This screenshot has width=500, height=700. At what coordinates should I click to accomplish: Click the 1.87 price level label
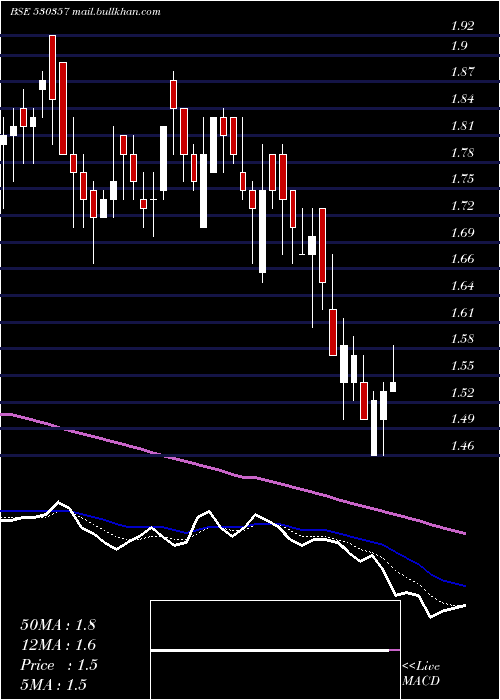tap(462, 72)
